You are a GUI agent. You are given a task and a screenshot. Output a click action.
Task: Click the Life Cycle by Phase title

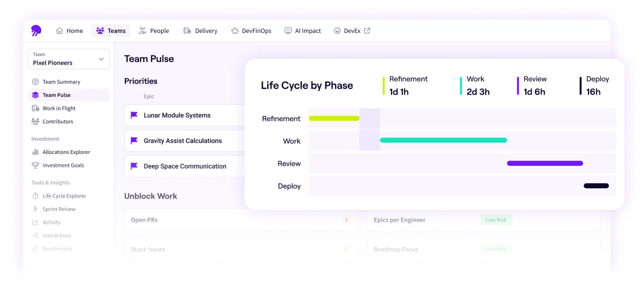point(307,85)
